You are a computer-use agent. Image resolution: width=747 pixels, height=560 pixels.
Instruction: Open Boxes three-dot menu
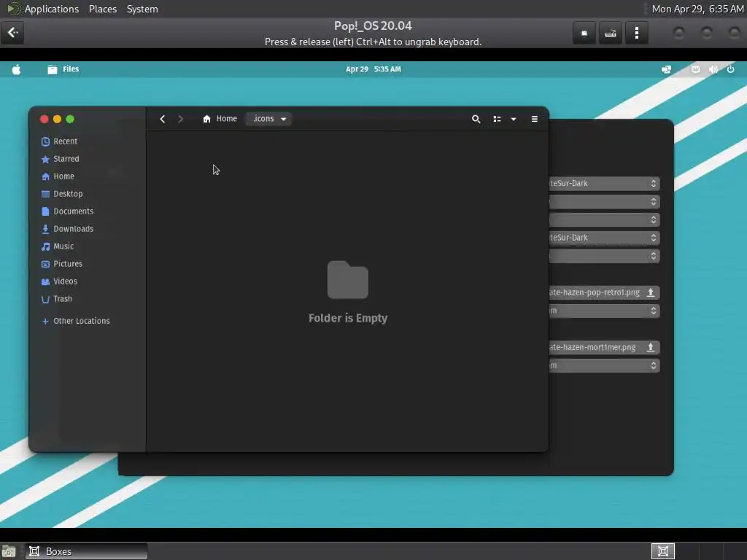tap(637, 34)
